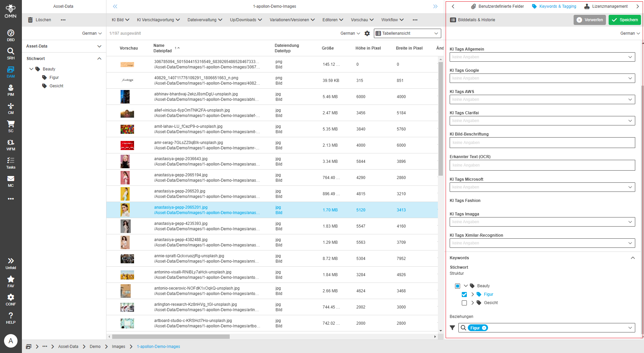Image resolution: width=644 pixels, height=353 pixels.
Task: Click the Beziehungen filter funnel icon
Action: pyautogui.click(x=452, y=327)
